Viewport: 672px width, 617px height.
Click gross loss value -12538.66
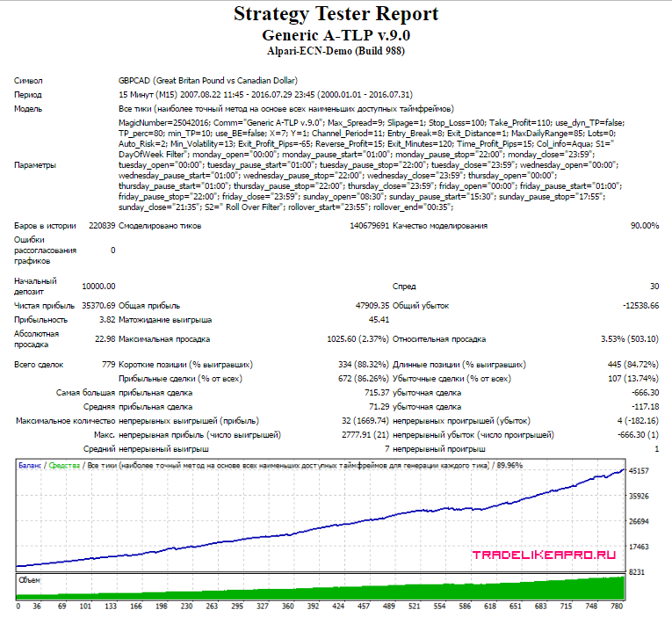coord(640,306)
